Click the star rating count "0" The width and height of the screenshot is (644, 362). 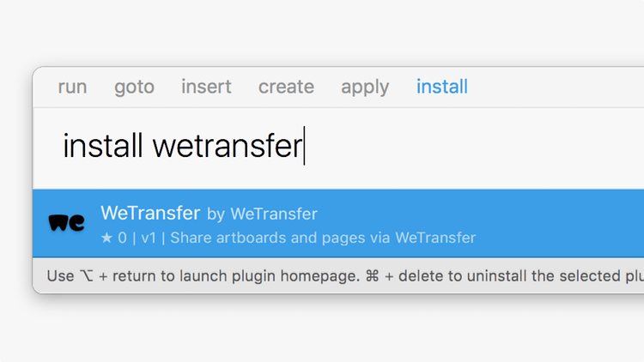(x=122, y=238)
